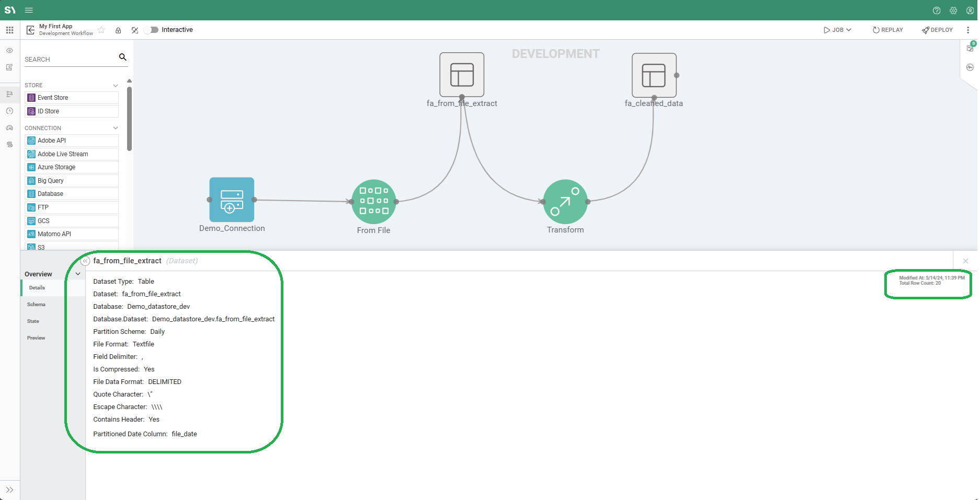This screenshot has height=500, width=980.
Task: Select the Transform node icon
Action: click(x=565, y=202)
